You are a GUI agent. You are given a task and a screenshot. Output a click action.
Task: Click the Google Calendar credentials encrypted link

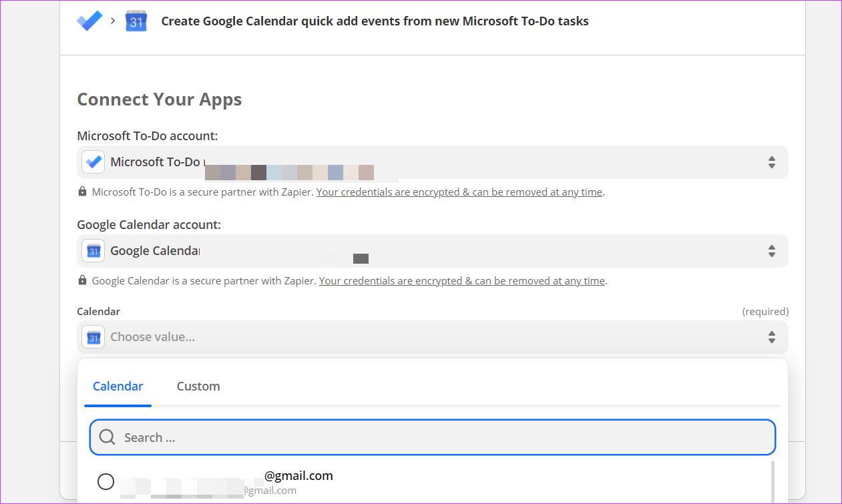[x=462, y=280]
